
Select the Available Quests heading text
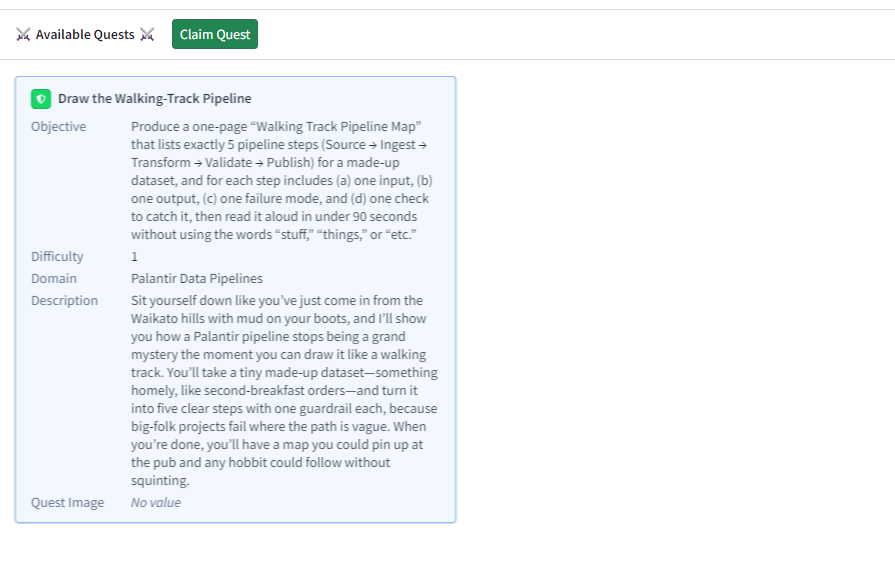coord(85,35)
